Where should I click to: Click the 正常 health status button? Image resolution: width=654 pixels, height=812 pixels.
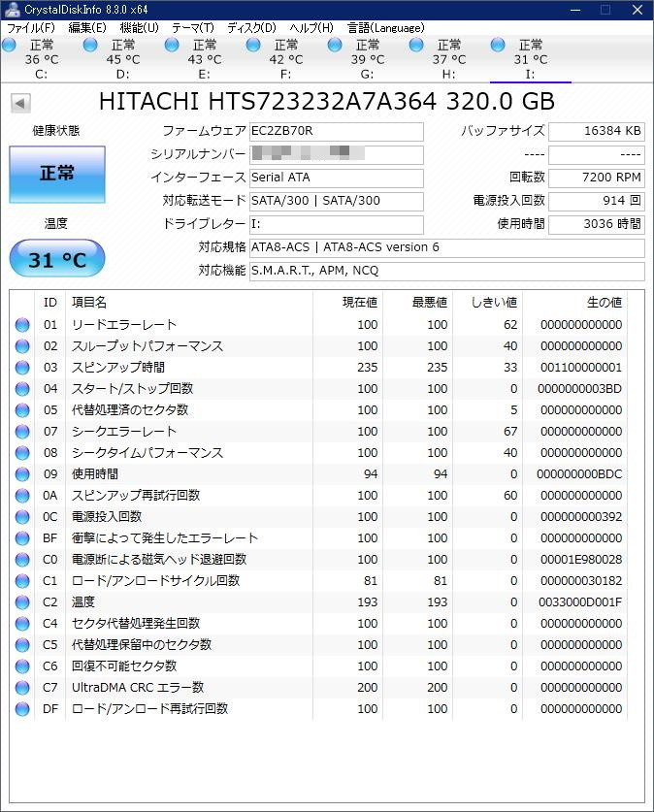coord(57,174)
